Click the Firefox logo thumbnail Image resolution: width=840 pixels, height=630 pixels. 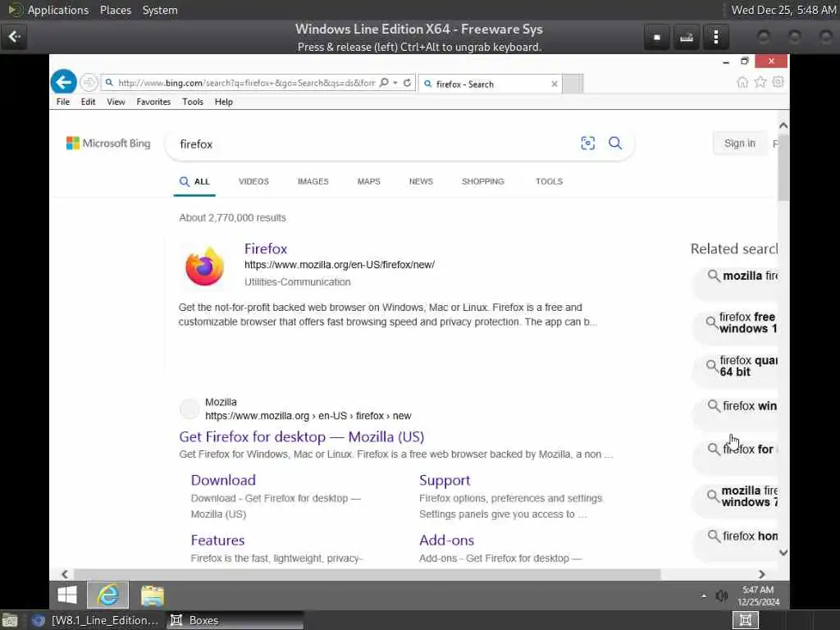(204, 267)
